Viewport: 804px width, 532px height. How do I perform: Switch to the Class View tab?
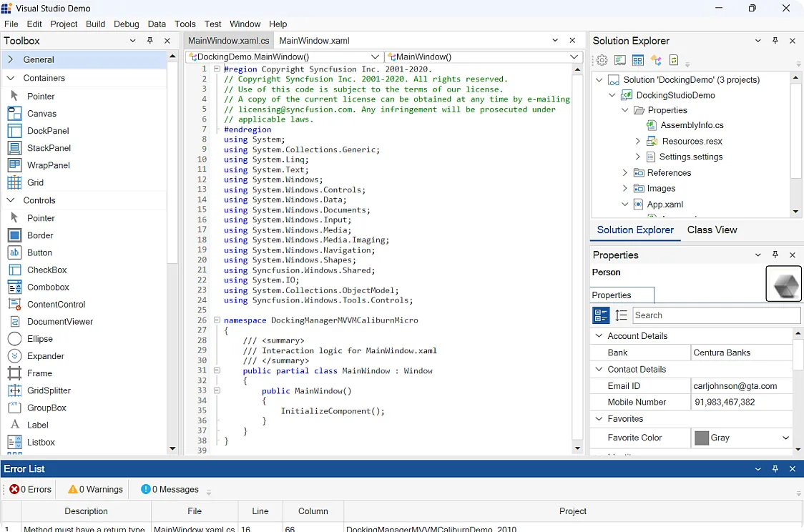(x=712, y=230)
